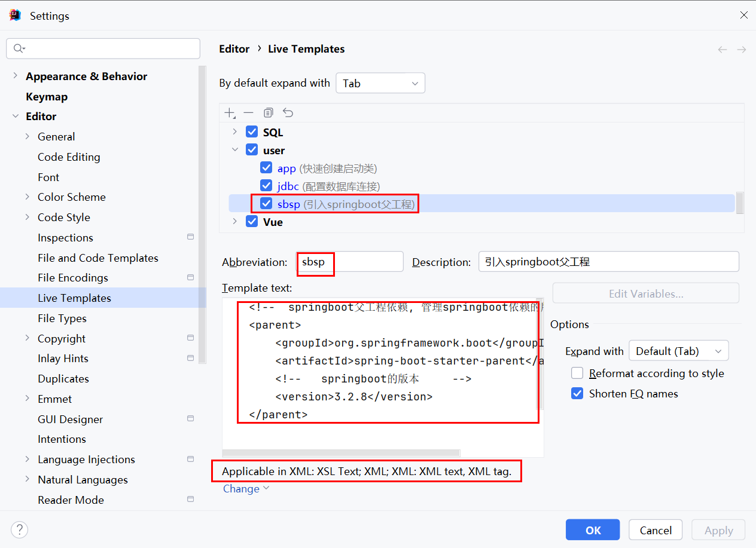Enable Reformat according to style
Viewport: 756px width, 548px height.
tap(577, 374)
